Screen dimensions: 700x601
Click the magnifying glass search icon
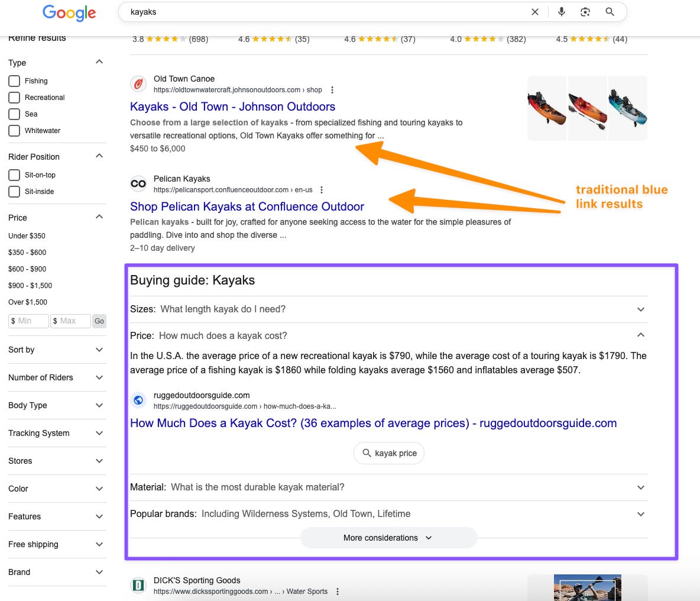(x=610, y=12)
